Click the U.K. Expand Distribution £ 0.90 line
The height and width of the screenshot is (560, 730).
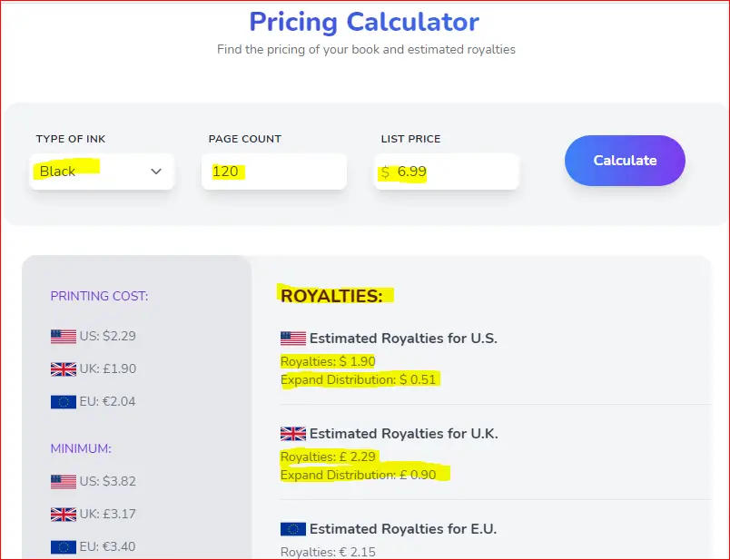pyautogui.click(x=359, y=476)
